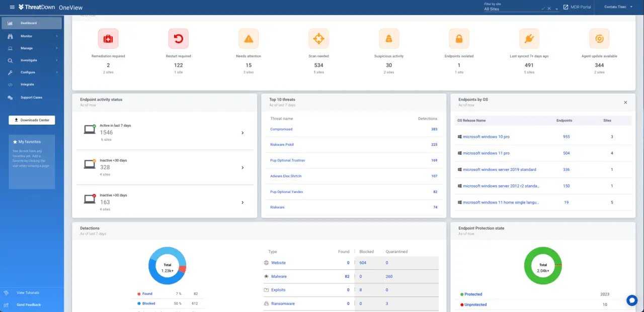Click the Remediation required alert icon
Viewport: 644px width, 312px height.
pyautogui.click(x=108, y=38)
